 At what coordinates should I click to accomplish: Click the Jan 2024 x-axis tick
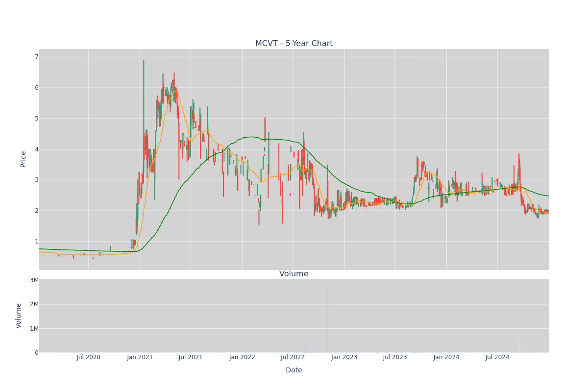click(x=446, y=357)
